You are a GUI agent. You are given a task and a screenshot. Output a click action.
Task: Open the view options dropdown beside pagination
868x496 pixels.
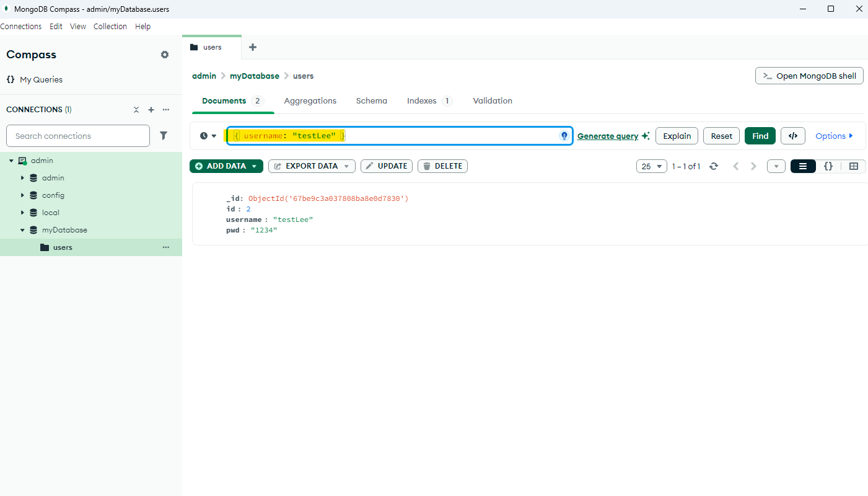click(776, 166)
